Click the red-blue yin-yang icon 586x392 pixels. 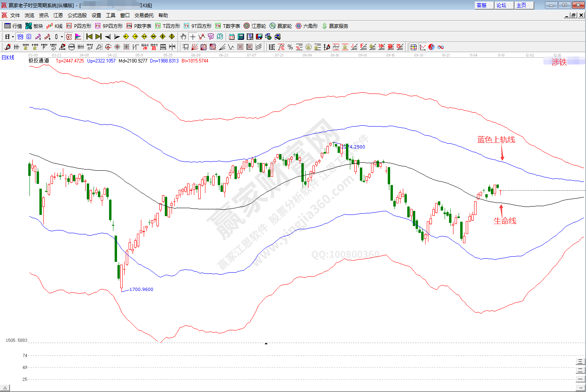432,47
